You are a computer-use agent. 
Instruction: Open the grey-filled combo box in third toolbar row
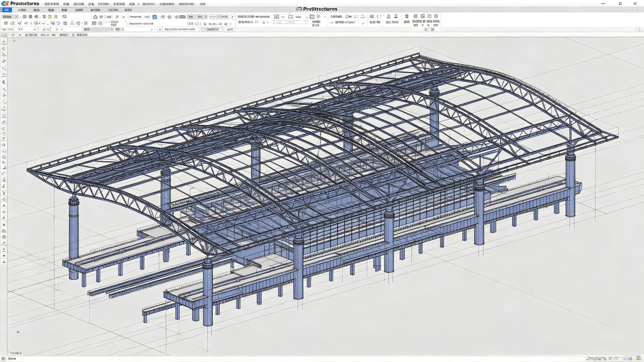[98, 29]
